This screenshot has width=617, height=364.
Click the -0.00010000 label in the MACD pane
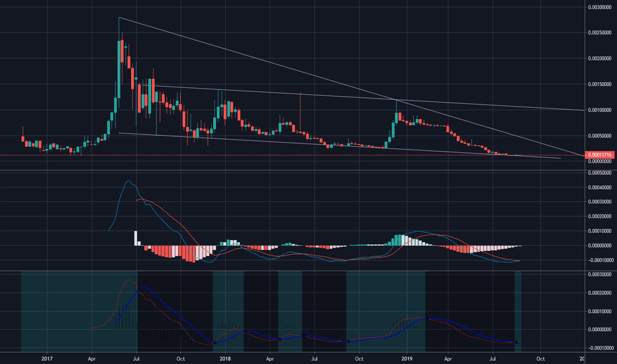pos(600,260)
